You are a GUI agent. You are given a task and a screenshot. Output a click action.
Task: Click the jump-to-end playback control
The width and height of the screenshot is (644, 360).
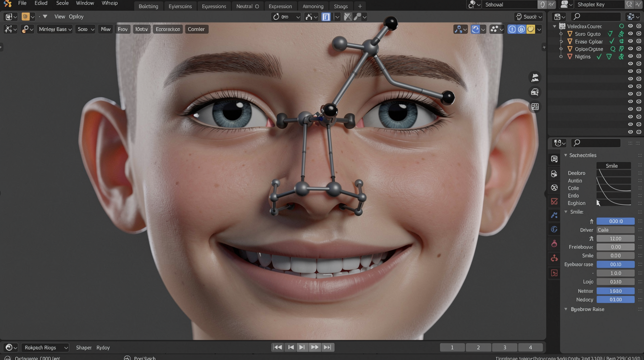tap(328, 347)
